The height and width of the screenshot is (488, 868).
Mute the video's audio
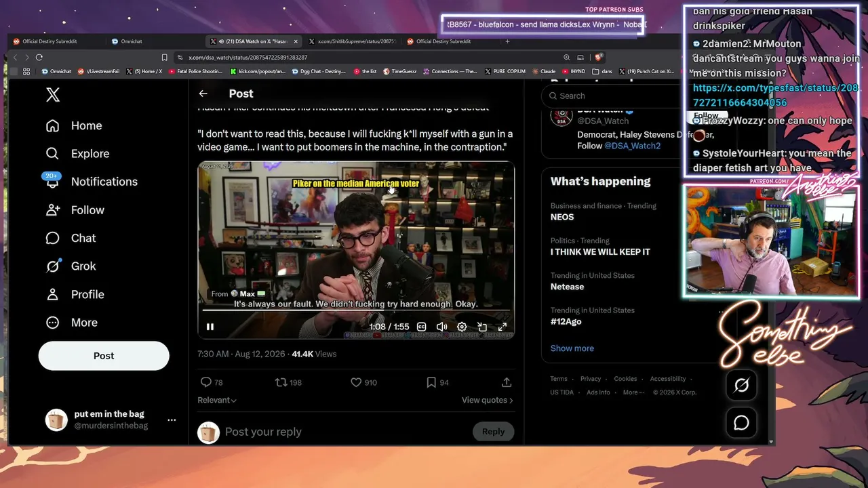(x=441, y=327)
